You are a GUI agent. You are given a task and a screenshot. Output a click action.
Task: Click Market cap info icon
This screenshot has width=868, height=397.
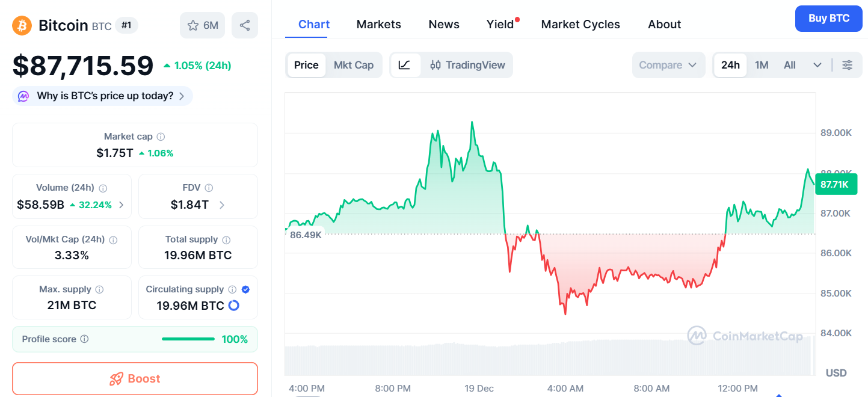tap(161, 137)
